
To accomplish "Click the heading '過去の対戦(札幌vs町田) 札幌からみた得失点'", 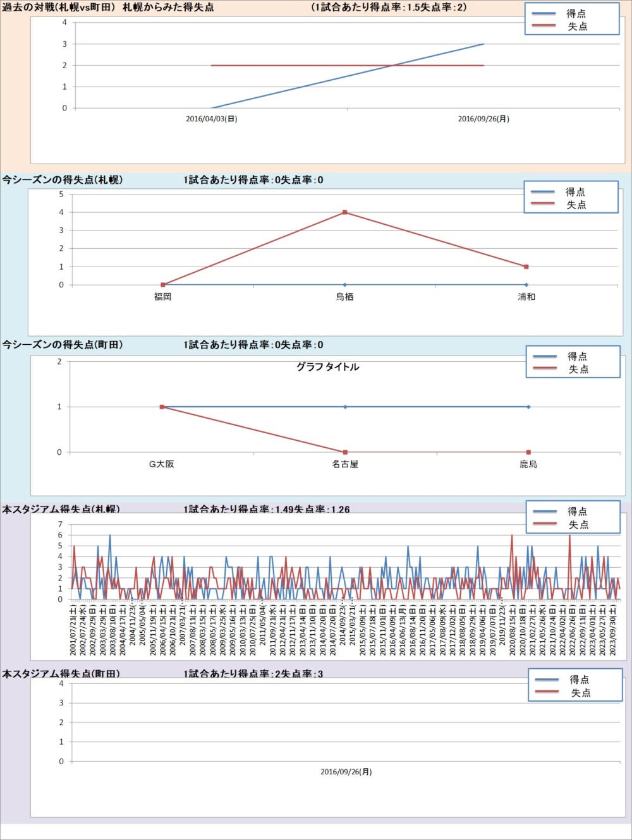I will (x=108, y=8).
